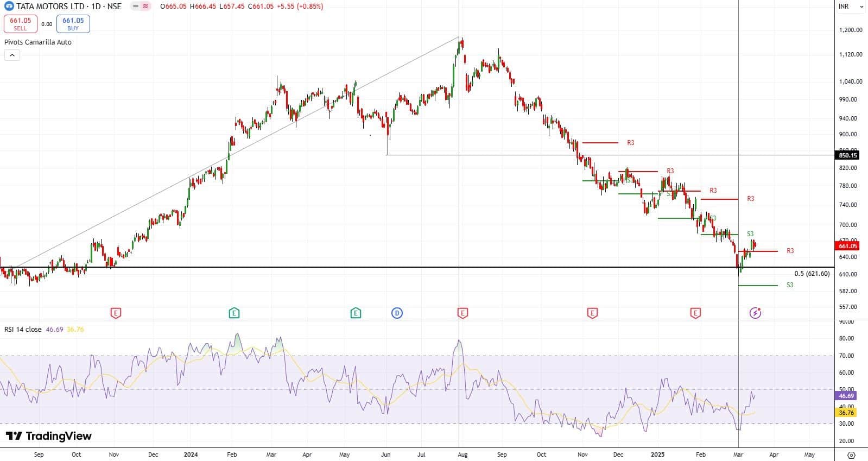Click the green earnings marker near May 2024
Image resolution: width=868 pixels, height=461 pixels.
click(x=356, y=313)
